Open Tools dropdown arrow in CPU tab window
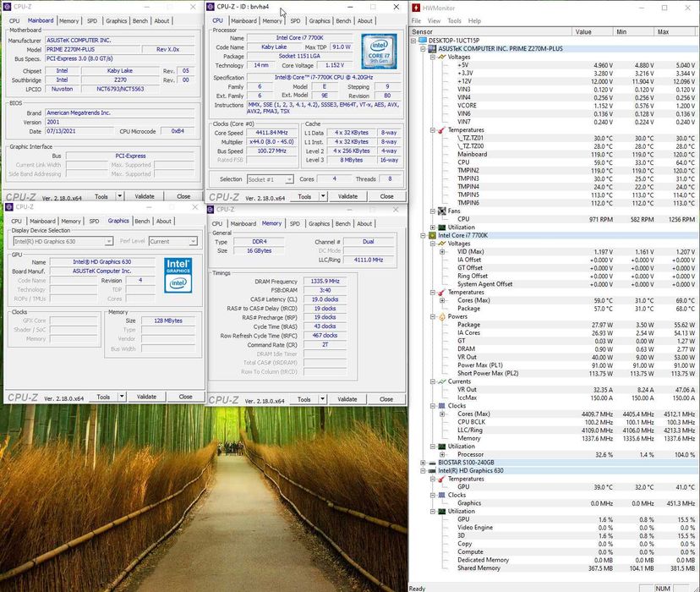Image resolution: width=700 pixels, height=592 pixels. click(323, 196)
